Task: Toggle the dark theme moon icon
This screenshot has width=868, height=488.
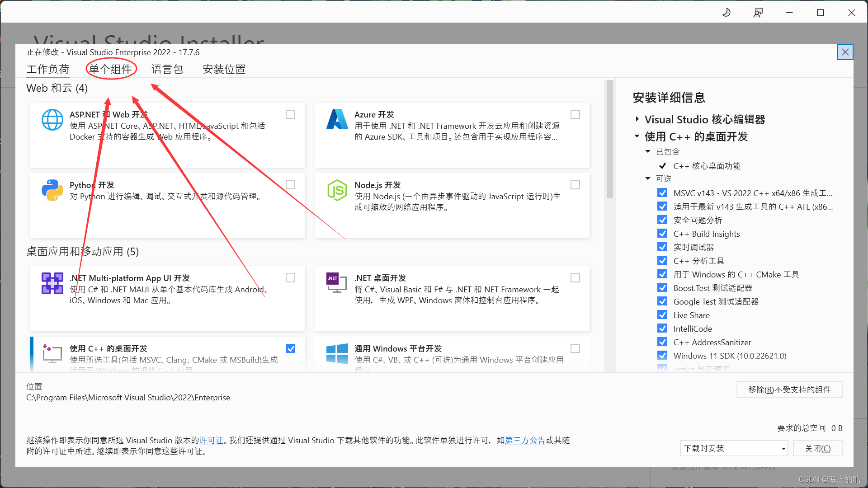Action: 726,13
